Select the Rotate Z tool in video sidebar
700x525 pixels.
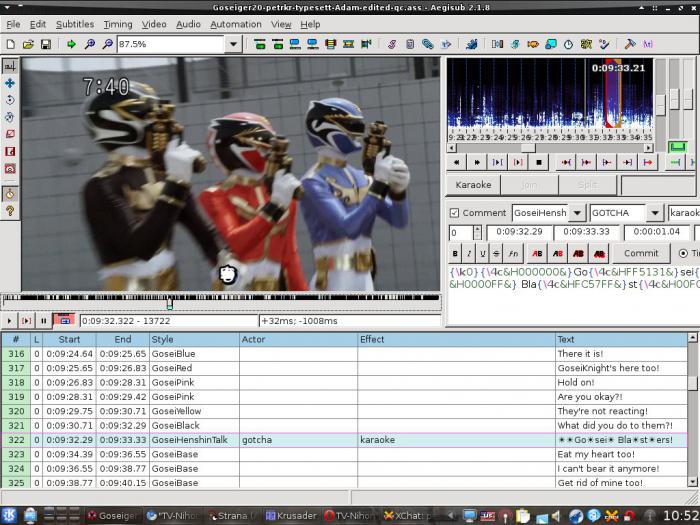point(10,100)
